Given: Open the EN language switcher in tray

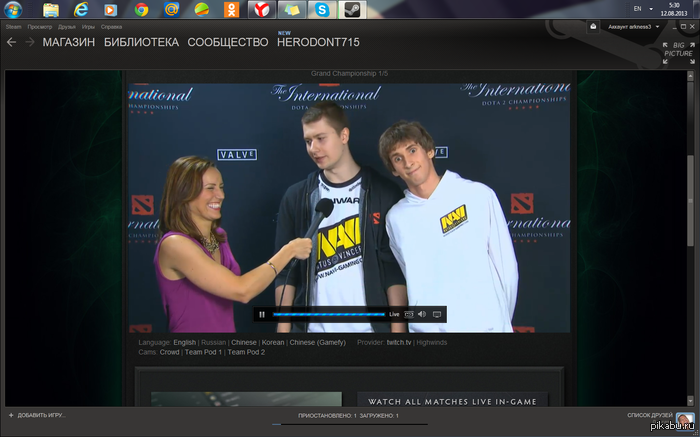Looking at the screenshot, I should 637,8.
